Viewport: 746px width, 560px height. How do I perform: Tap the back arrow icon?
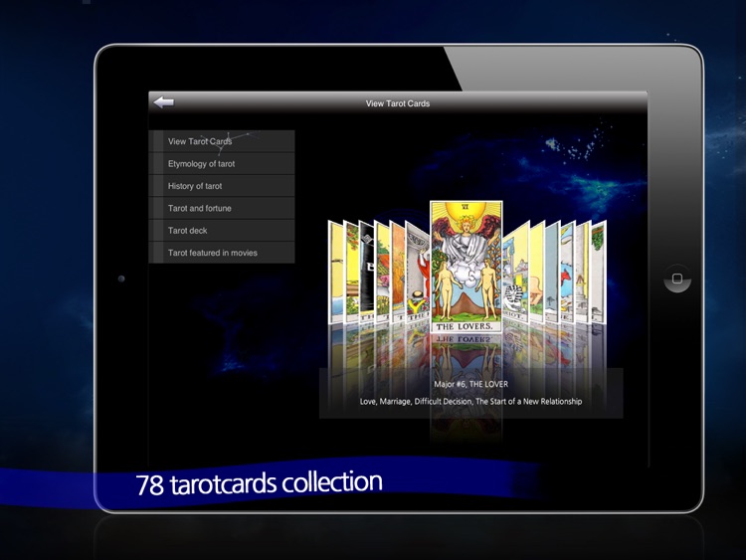(164, 102)
